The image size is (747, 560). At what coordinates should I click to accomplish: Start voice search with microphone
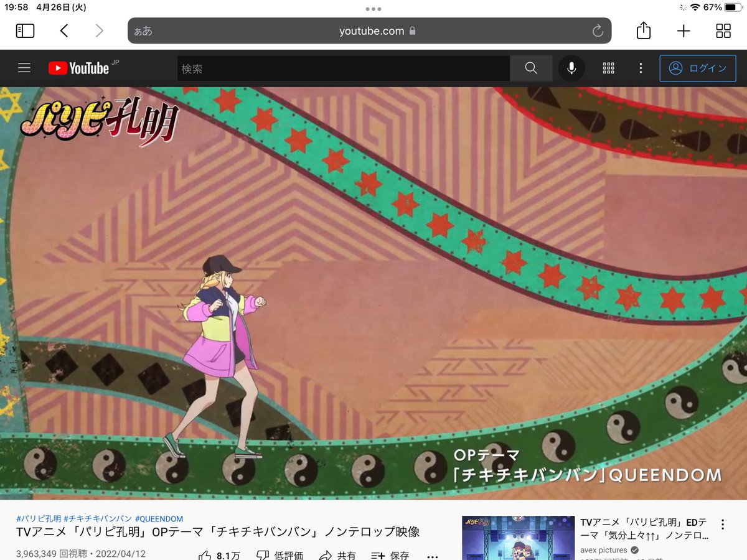click(x=571, y=68)
